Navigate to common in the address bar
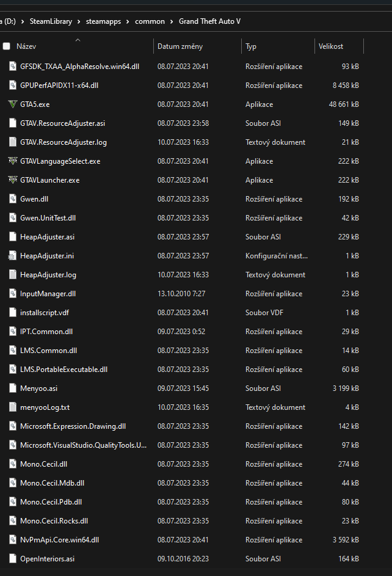 (x=150, y=21)
